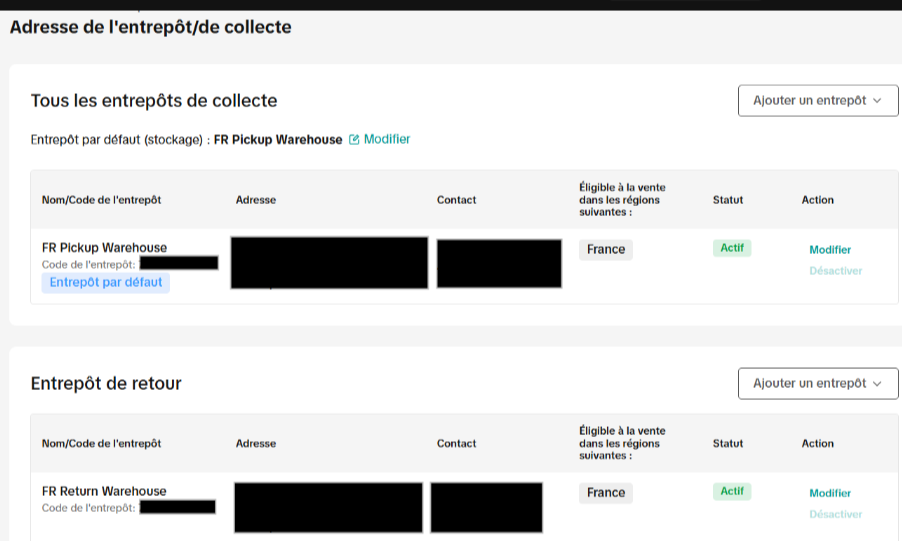Click the Adresse column header in retour table
This screenshot has height=541, width=902.
coord(255,444)
